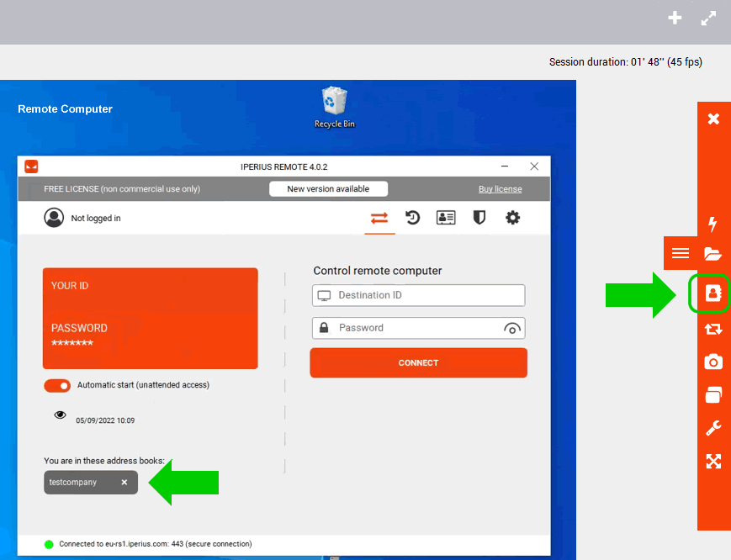Open the settings gear tab
The image size is (731, 560).
point(513,218)
